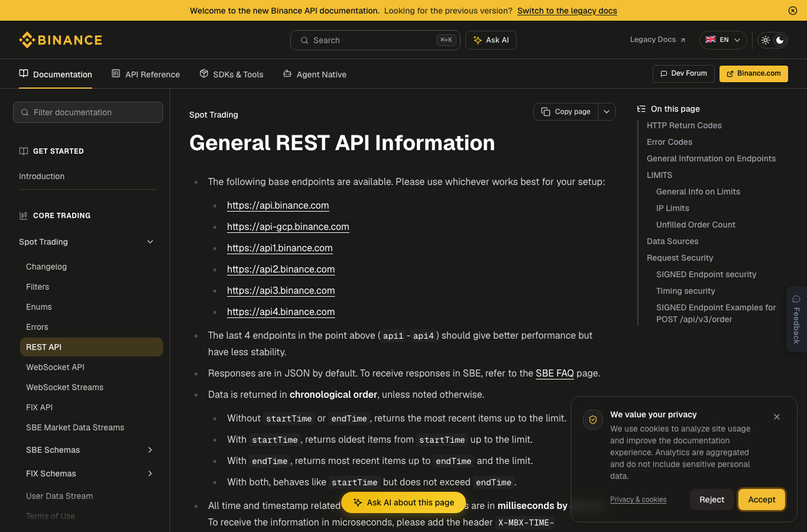
Task: Open Legacy Docs external link
Action: (657, 40)
